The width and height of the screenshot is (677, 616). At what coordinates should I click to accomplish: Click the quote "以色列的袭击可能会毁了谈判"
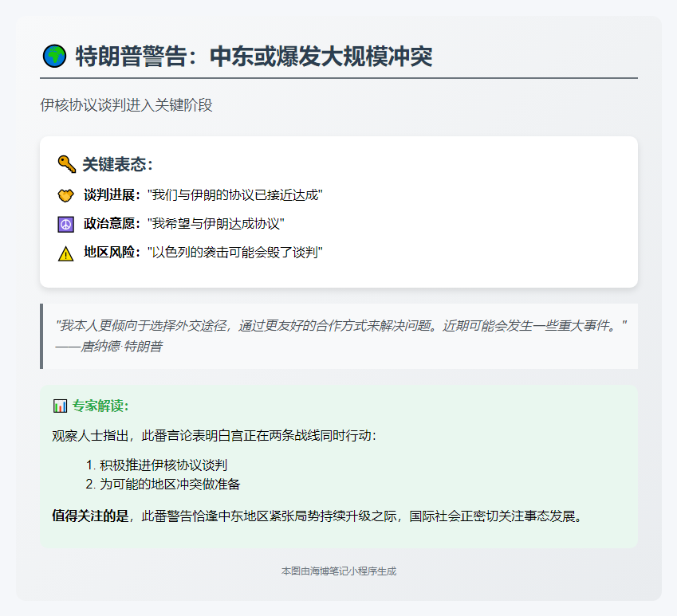(x=235, y=253)
